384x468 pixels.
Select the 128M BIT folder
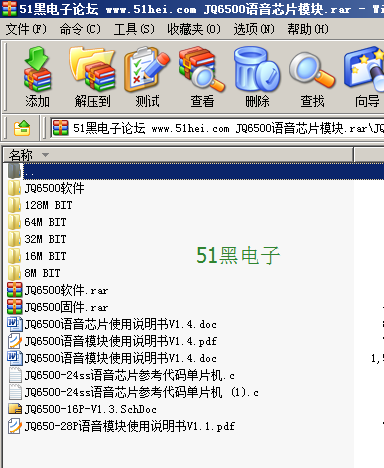40,205
